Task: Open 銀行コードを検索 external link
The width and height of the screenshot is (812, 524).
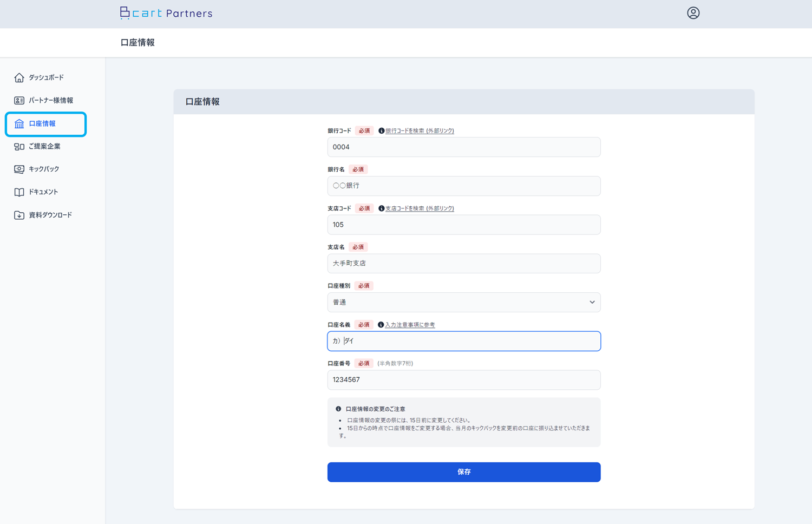Action: coord(420,131)
